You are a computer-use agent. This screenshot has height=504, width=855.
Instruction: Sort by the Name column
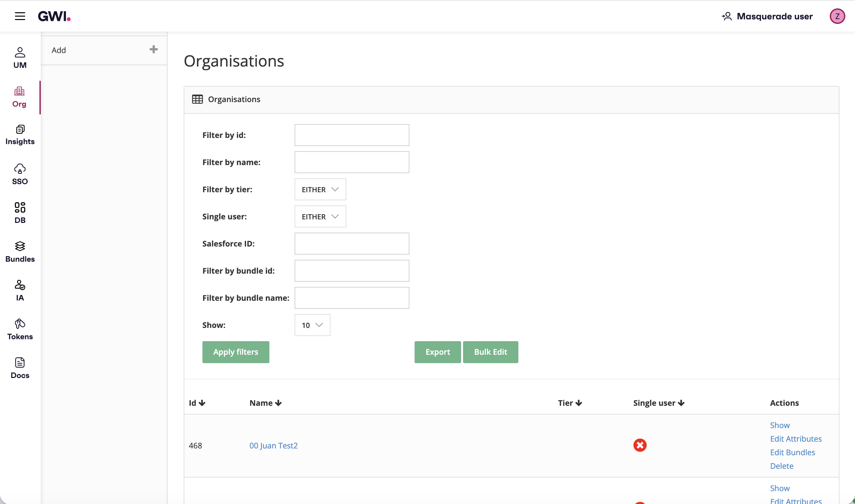click(x=266, y=403)
